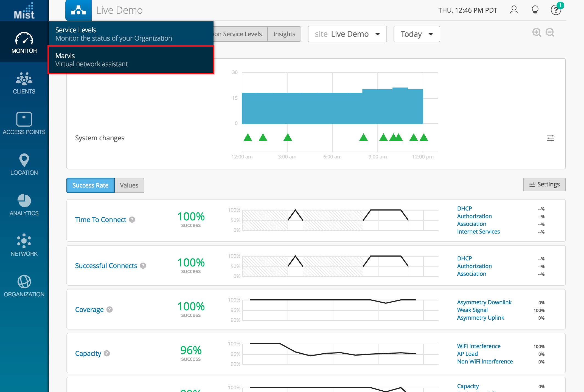Screen dimensions: 584x392
Task: Zoom out on the timeline chart
Action: (x=550, y=33)
